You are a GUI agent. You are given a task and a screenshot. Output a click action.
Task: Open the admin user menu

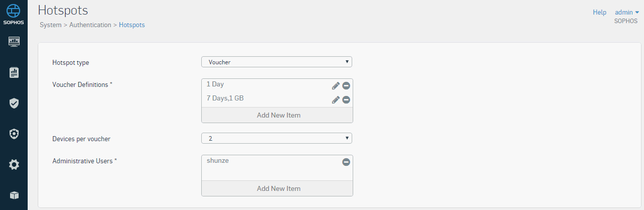[627, 12]
